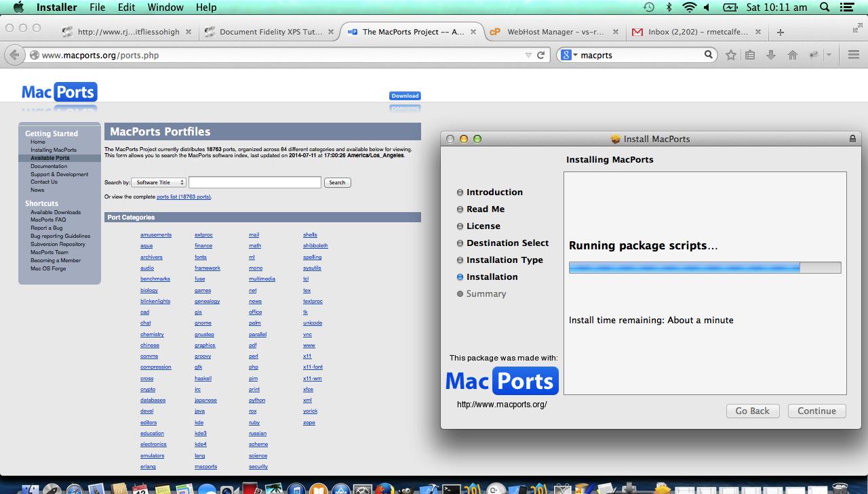The image size is (868, 494).
Task: Click the lock icon in Install MacPorts window
Action: click(852, 139)
